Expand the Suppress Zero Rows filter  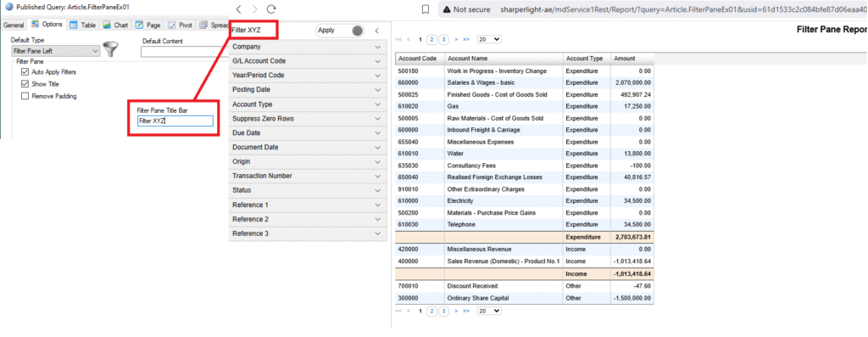click(x=308, y=119)
